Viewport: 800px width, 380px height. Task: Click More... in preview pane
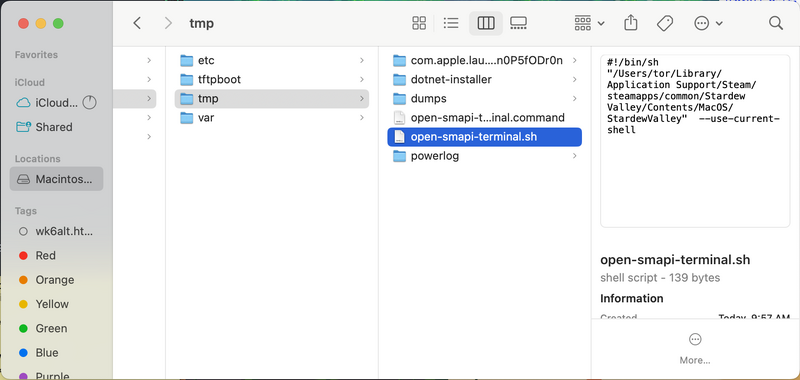point(695,349)
